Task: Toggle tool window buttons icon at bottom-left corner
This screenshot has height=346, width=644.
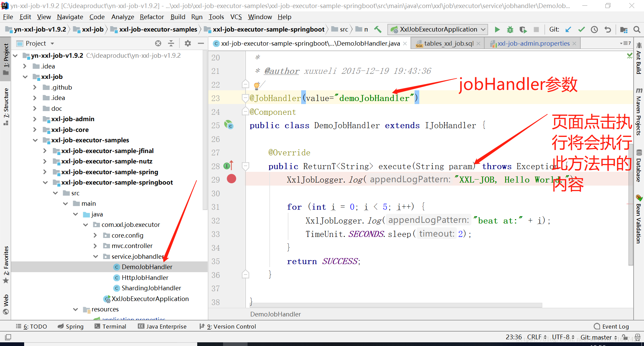Action: click(8, 337)
